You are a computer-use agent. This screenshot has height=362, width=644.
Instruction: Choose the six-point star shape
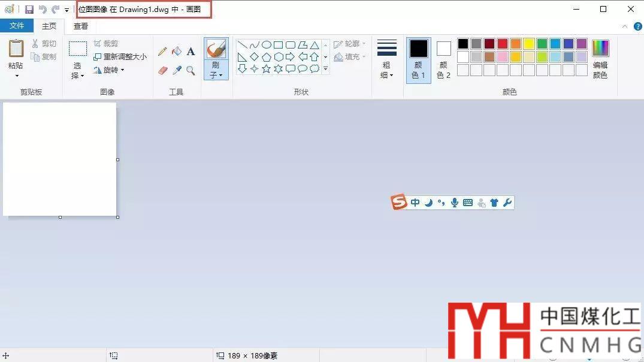(278, 68)
